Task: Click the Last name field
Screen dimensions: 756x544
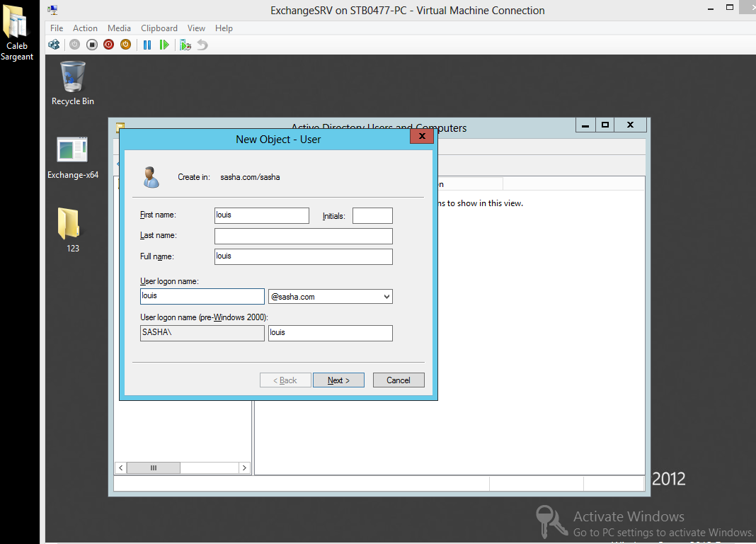Action: pos(304,237)
